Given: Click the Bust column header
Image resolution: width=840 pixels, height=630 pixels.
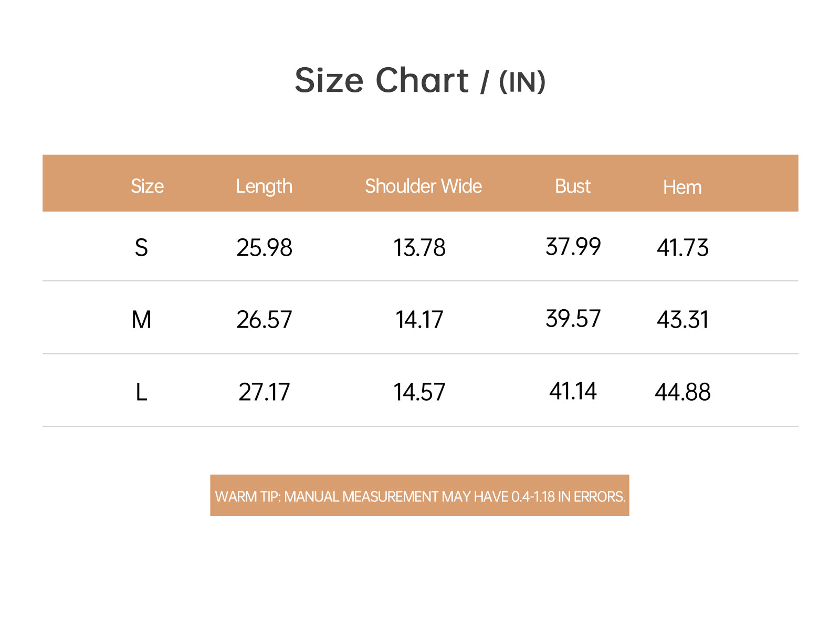Looking at the screenshot, I should pyautogui.click(x=573, y=186).
